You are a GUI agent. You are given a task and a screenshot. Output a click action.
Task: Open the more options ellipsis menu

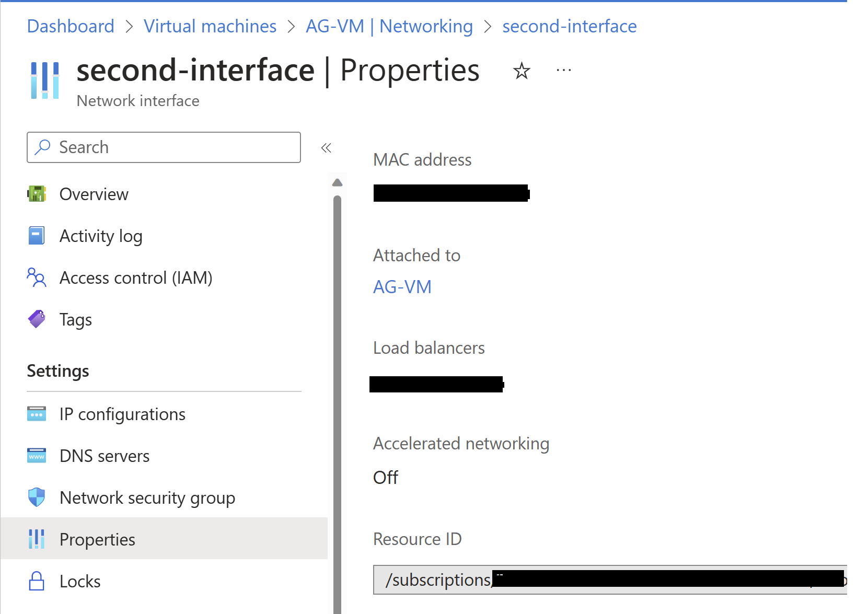click(x=564, y=70)
